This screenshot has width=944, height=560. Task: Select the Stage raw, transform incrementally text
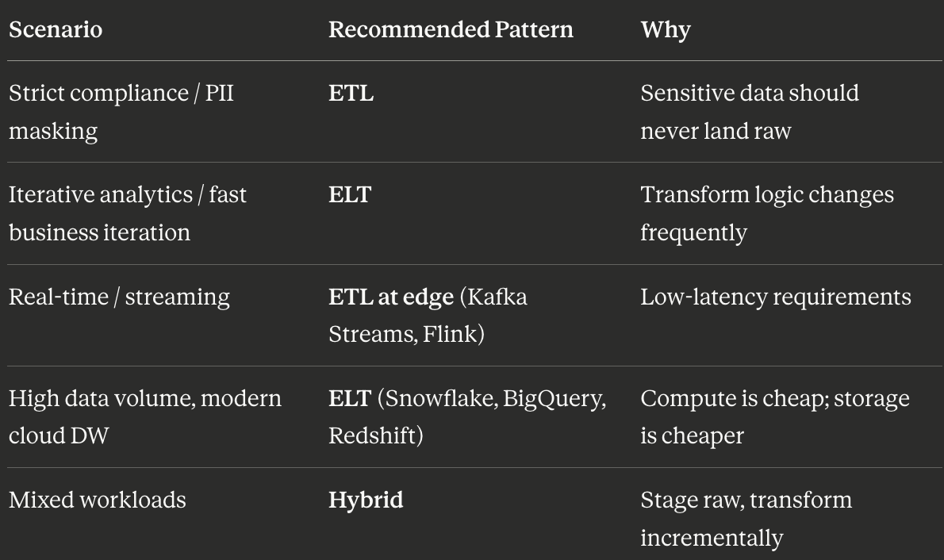pos(746,519)
